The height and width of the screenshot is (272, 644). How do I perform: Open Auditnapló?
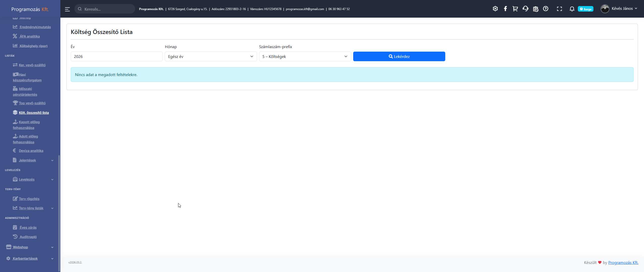[28, 237]
